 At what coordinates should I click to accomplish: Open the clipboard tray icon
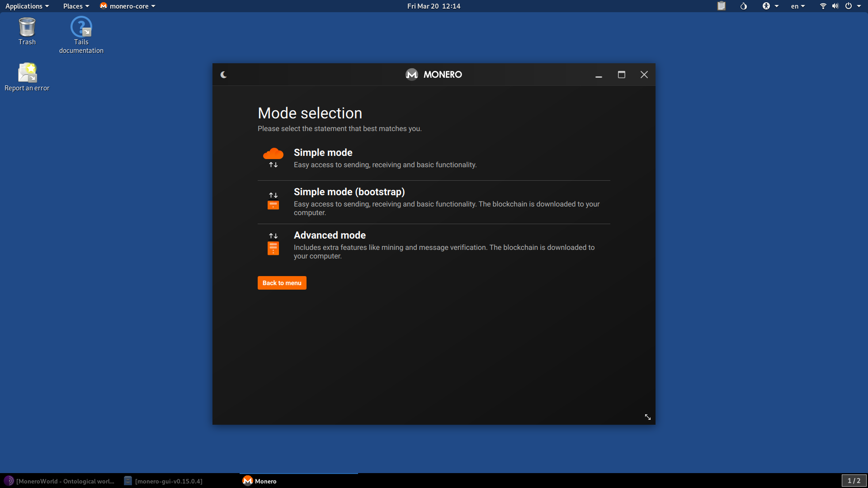[721, 6]
